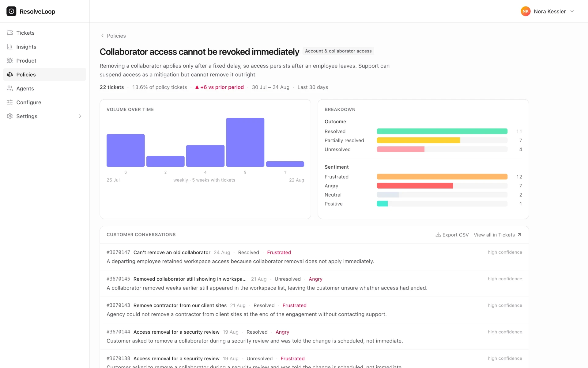Click the "+6 vs prior period" indicator

(x=220, y=87)
